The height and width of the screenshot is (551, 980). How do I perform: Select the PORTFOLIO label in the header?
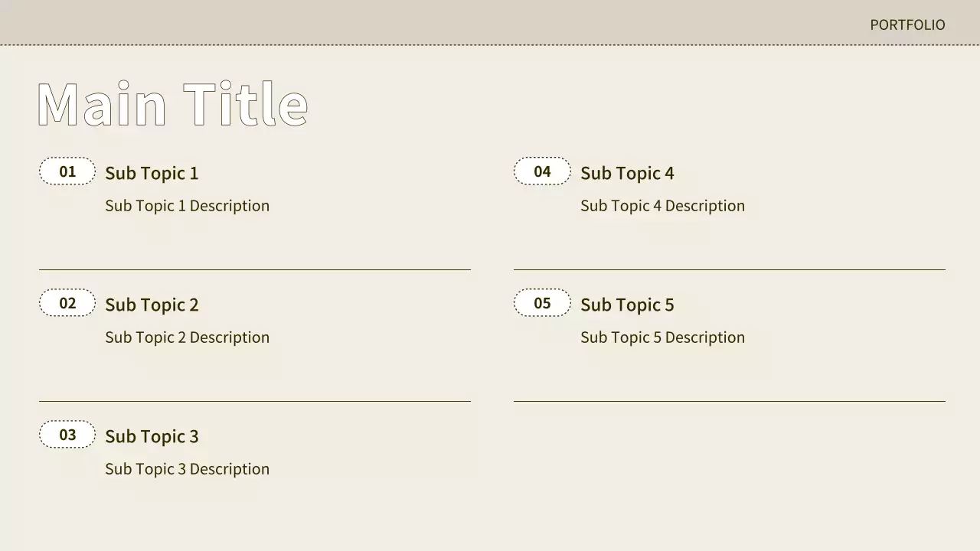[x=907, y=25]
